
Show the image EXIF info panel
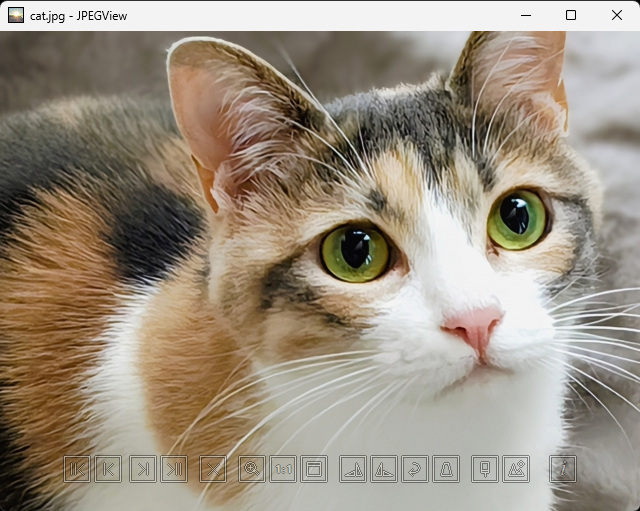563,469
